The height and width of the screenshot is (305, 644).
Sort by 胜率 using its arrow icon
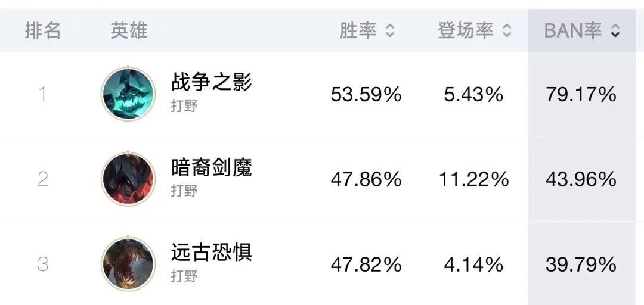click(390, 31)
